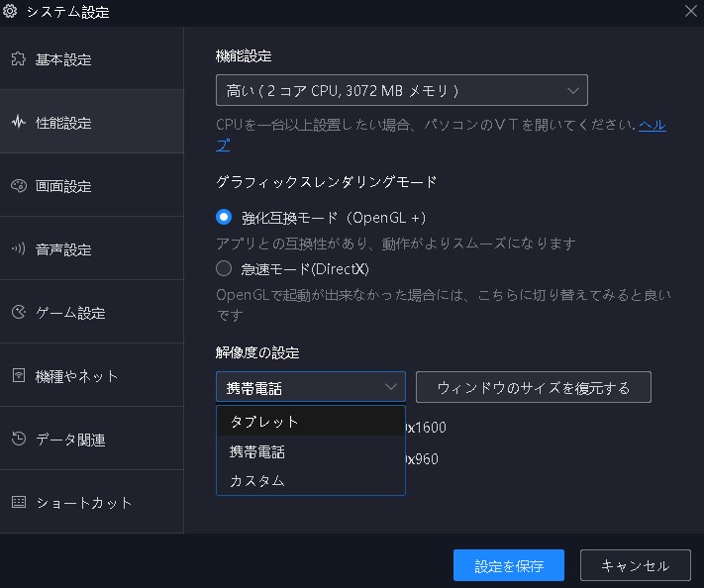Choose 携帯電話 in the dropdown list

click(x=311, y=451)
